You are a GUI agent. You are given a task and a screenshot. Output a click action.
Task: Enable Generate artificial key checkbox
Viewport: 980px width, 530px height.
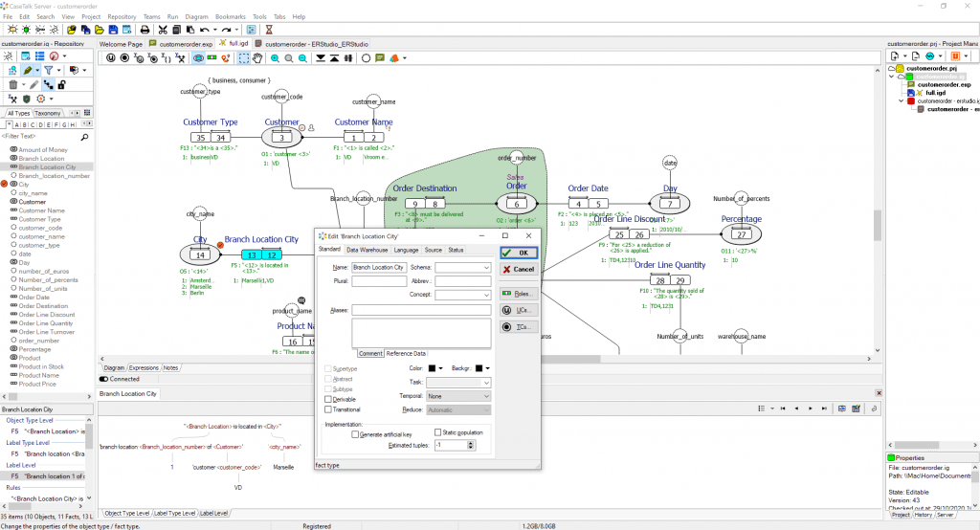pos(355,434)
